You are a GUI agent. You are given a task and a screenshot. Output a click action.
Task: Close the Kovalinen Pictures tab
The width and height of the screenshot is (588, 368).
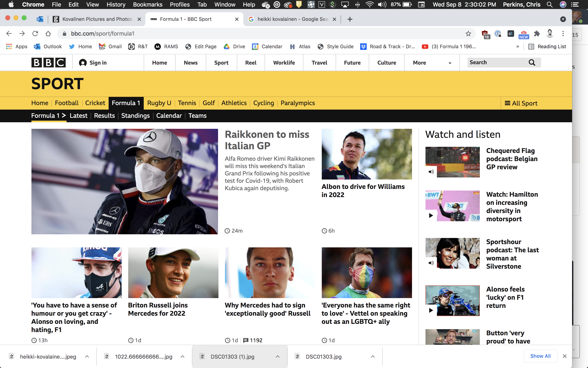pos(139,19)
